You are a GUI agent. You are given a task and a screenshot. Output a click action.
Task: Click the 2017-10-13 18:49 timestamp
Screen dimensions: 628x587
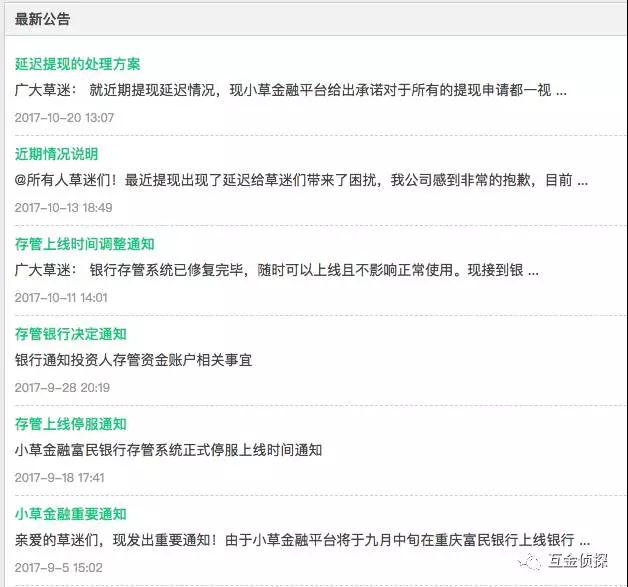pos(64,207)
